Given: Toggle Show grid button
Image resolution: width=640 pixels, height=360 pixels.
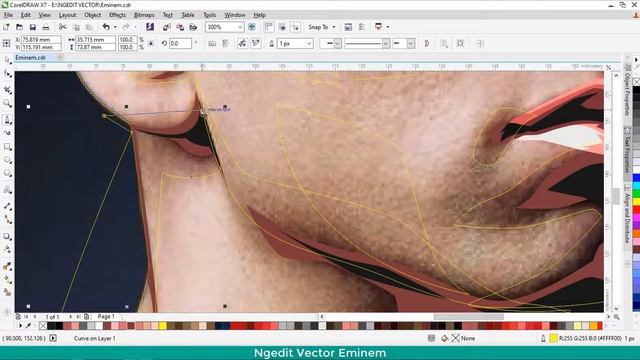Looking at the screenshot, I should coord(282,27).
